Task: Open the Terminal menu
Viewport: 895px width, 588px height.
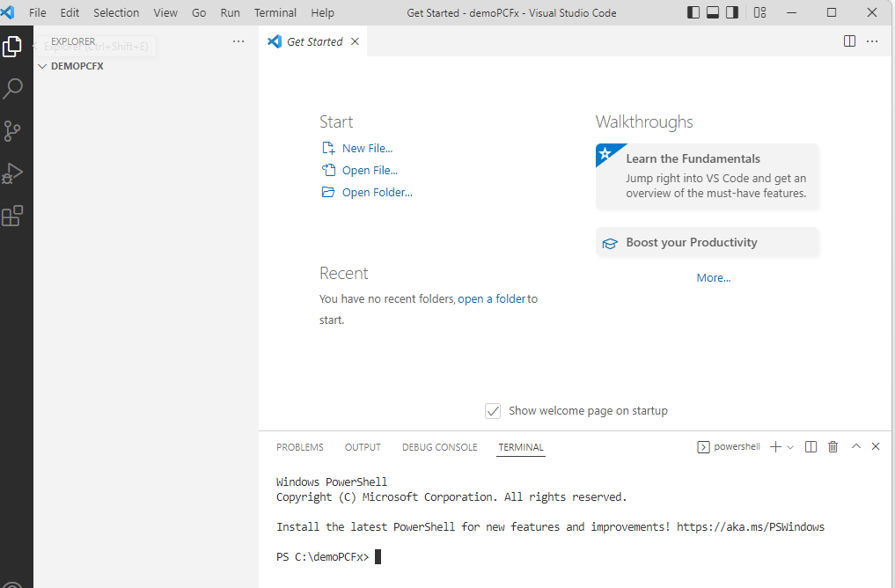Action: [275, 13]
